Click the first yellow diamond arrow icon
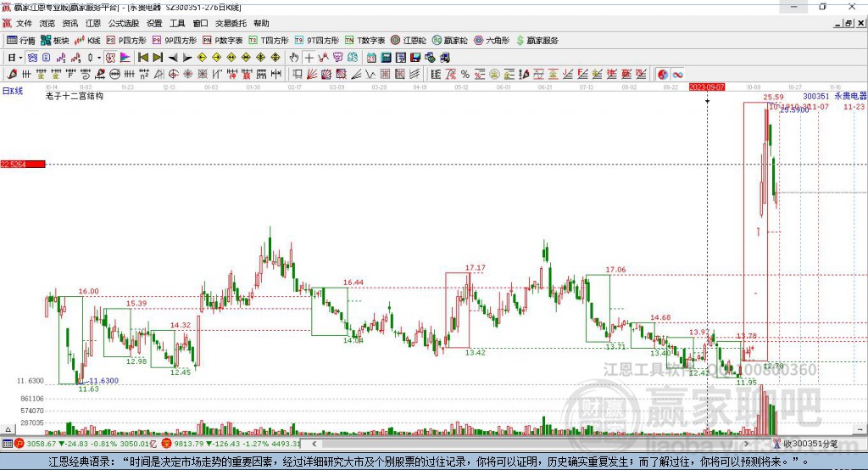Screen dimensions: 868x470 click(202, 58)
